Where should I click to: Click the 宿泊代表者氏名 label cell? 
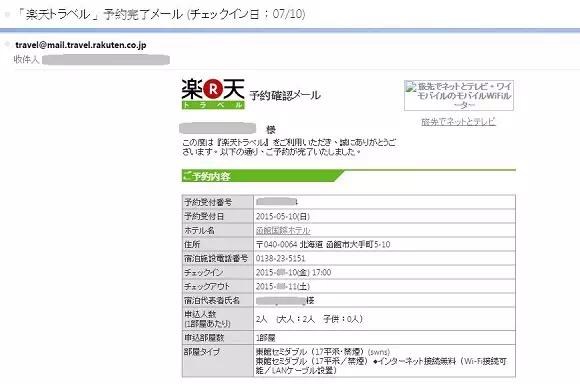[x=218, y=300]
